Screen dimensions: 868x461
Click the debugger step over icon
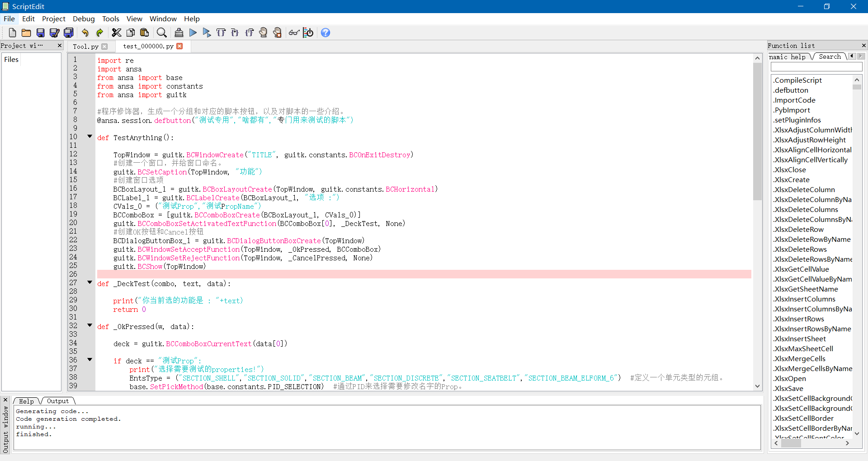[x=221, y=33]
